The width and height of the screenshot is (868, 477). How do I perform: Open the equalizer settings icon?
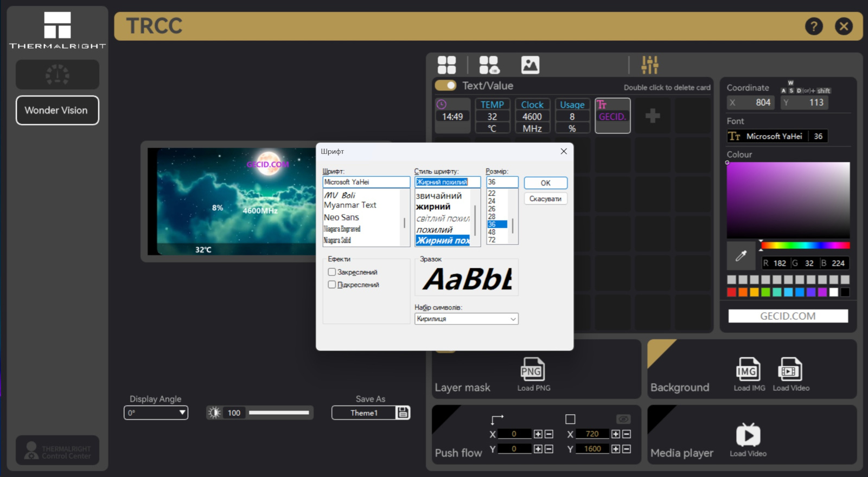(649, 65)
